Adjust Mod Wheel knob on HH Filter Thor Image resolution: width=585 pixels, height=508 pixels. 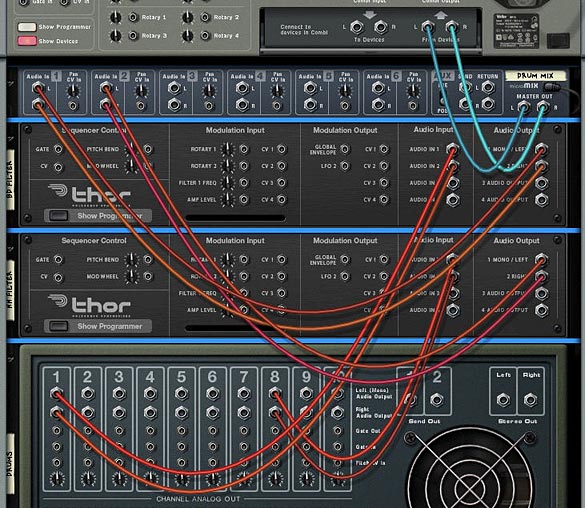pyautogui.click(x=131, y=276)
